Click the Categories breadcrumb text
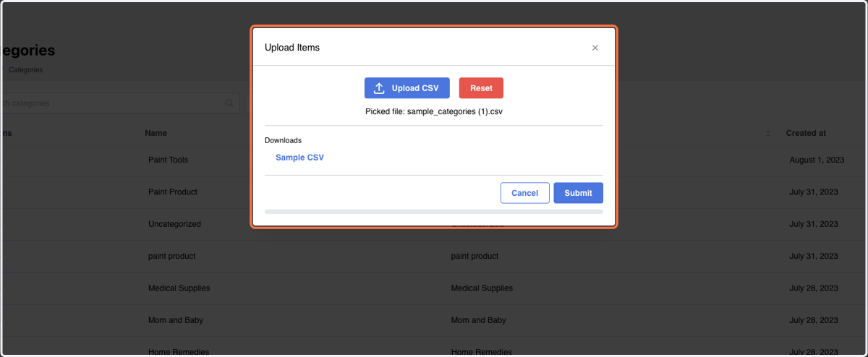The height and width of the screenshot is (357, 868). tap(25, 70)
